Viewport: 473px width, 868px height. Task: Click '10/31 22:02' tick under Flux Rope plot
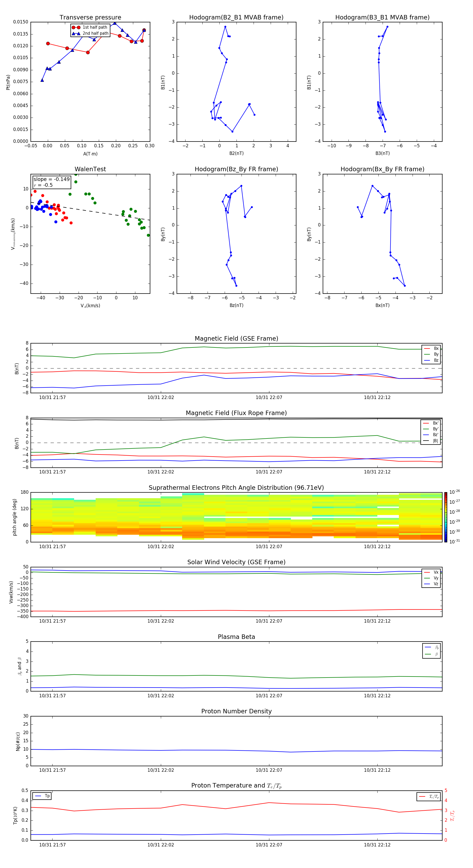161,472
